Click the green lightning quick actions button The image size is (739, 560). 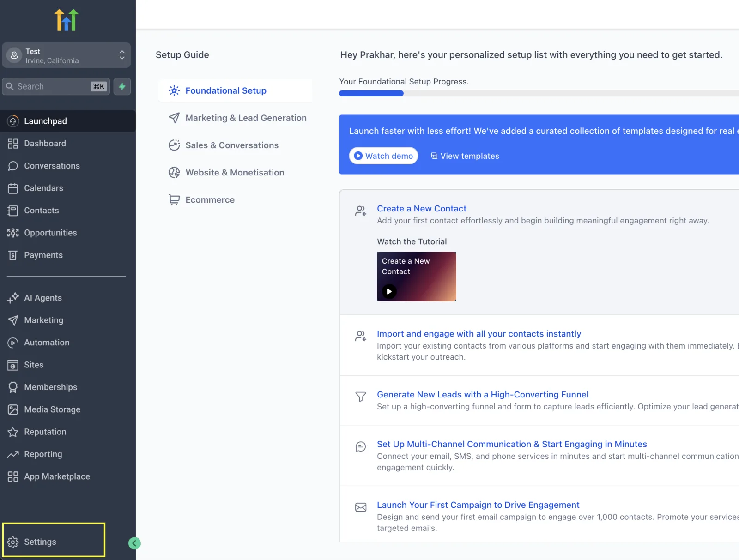[122, 86]
